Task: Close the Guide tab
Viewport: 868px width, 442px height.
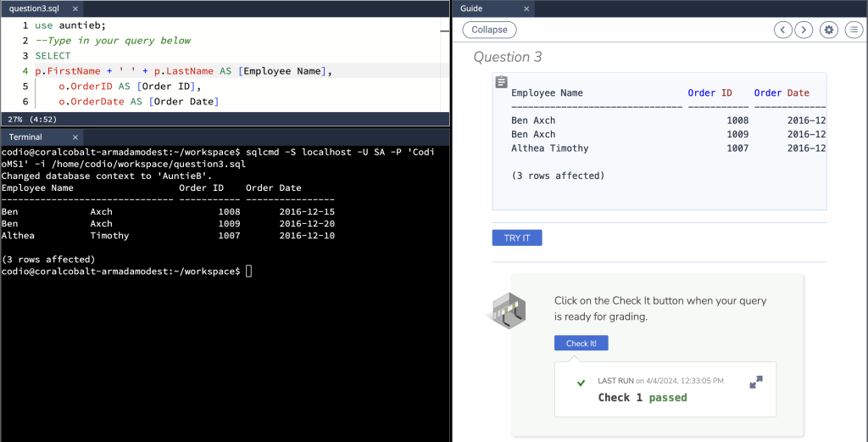Action: (x=526, y=8)
